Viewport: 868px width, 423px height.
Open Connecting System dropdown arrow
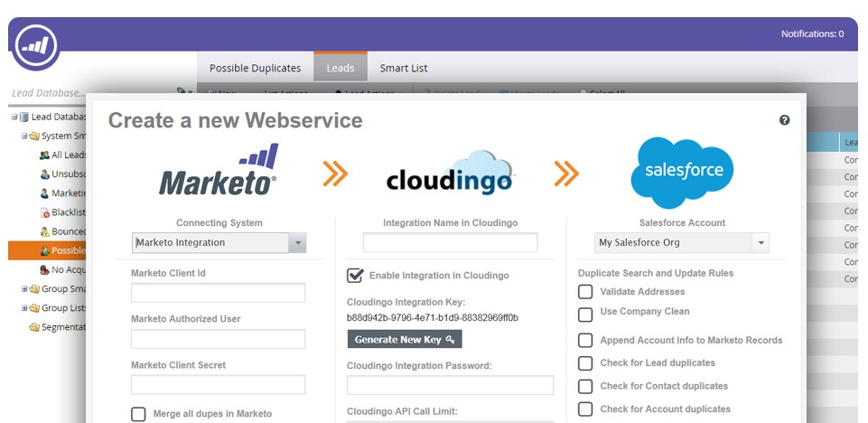point(297,242)
